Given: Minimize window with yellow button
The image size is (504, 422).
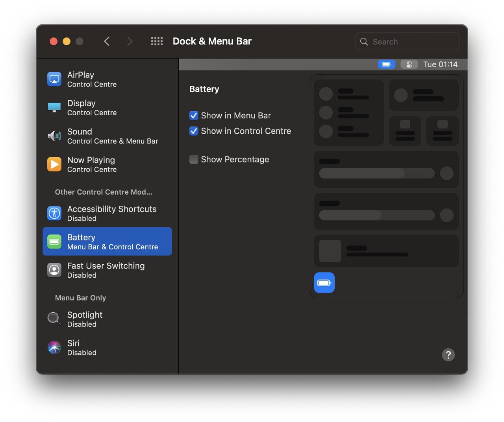Looking at the screenshot, I should click(x=67, y=41).
